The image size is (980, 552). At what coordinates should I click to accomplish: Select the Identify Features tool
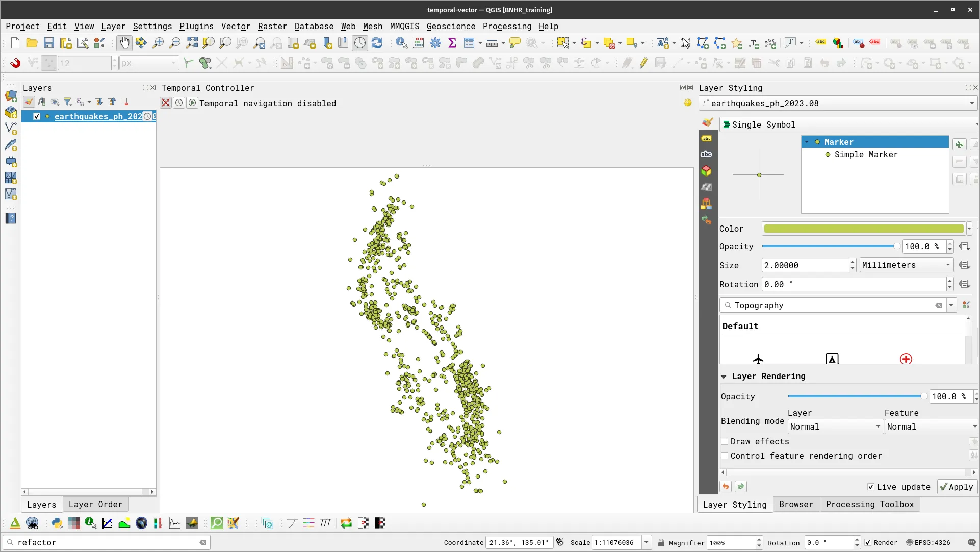[x=401, y=43]
